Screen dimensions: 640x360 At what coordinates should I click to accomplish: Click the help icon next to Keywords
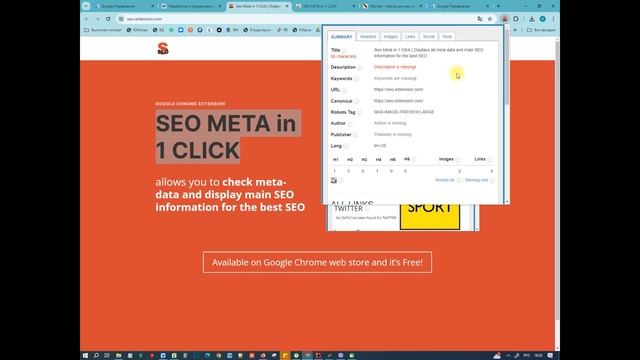click(x=356, y=79)
